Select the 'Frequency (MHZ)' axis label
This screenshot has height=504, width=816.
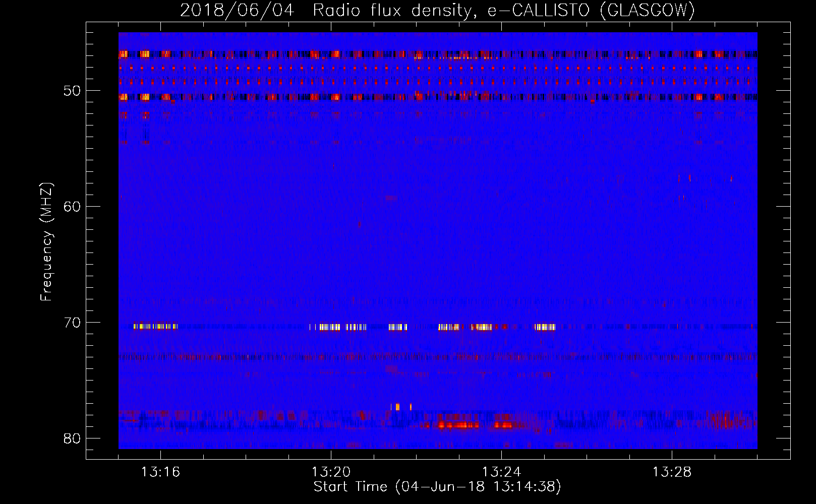46,242
